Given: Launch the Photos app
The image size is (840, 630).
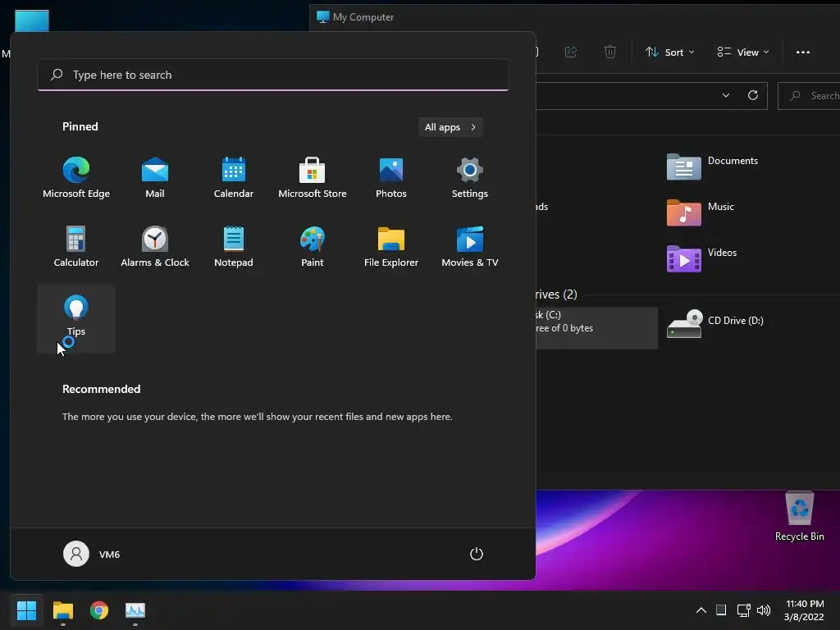Looking at the screenshot, I should tap(391, 178).
